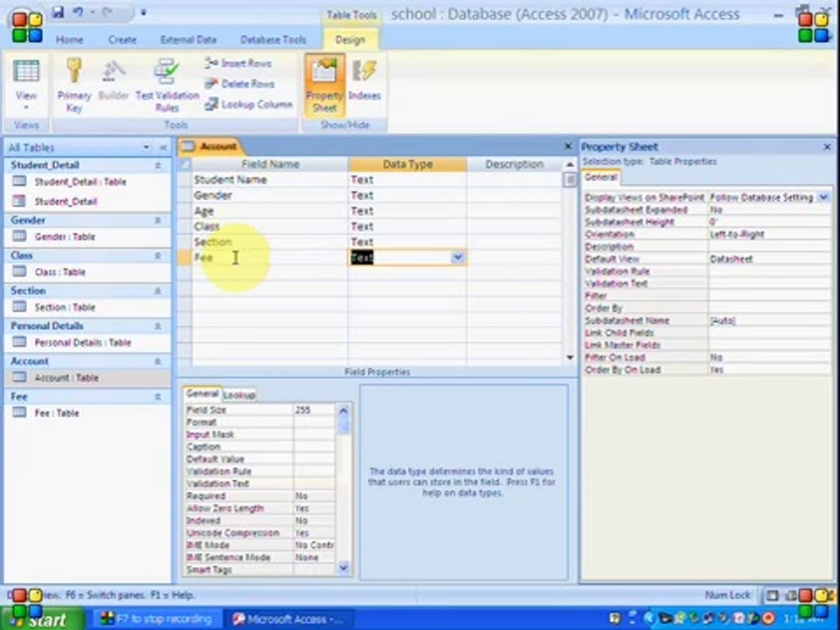Switch to Microsoft Access taskbar button
Screen dimensions: 840x630
[290, 619]
